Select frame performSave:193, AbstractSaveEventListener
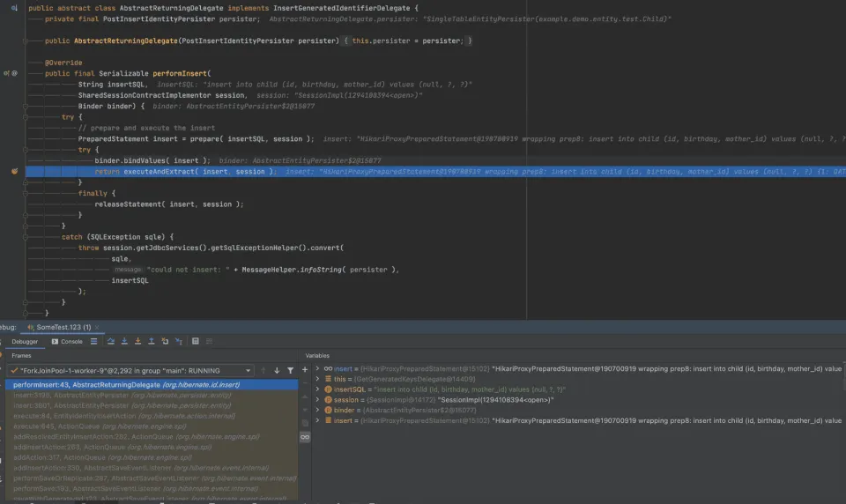This screenshot has width=846, height=504. click(x=152, y=488)
